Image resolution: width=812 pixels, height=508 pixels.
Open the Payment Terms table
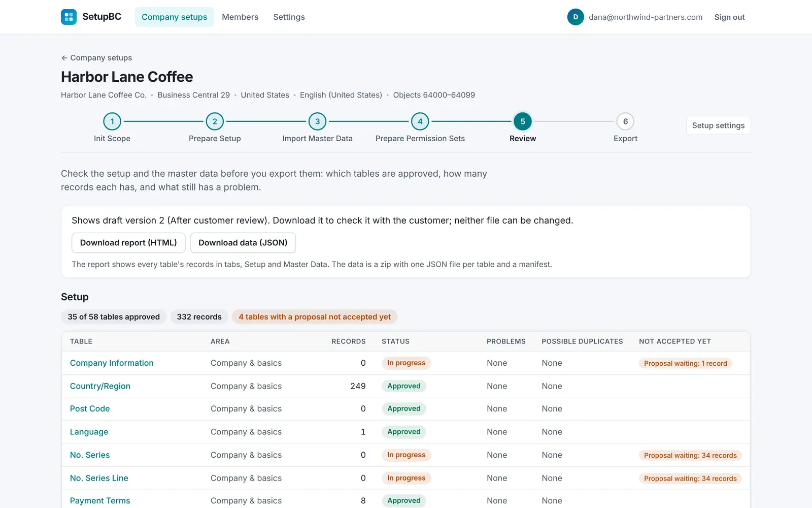[100, 500]
